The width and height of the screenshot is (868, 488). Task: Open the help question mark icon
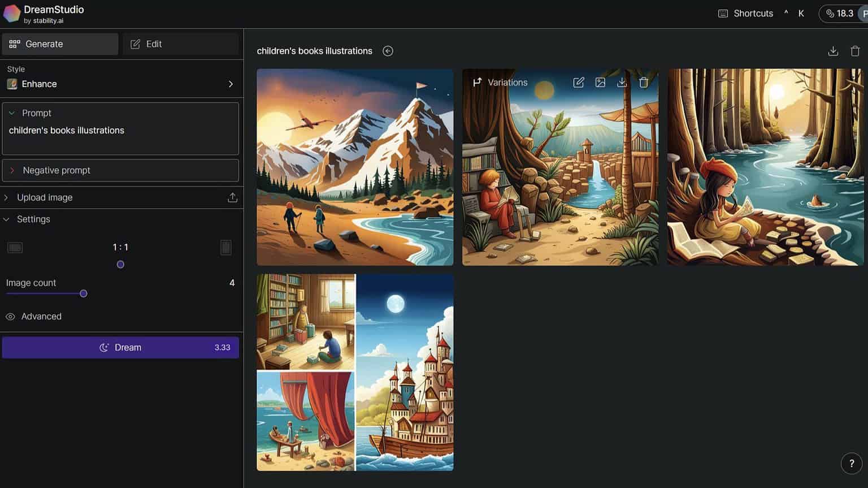coord(852,463)
